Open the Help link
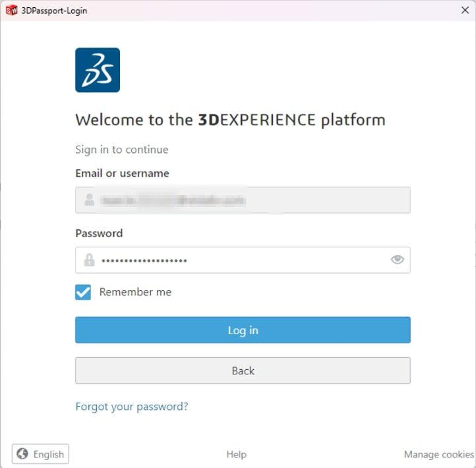The width and height of the screenshot is (476, 468). point(237,454)
